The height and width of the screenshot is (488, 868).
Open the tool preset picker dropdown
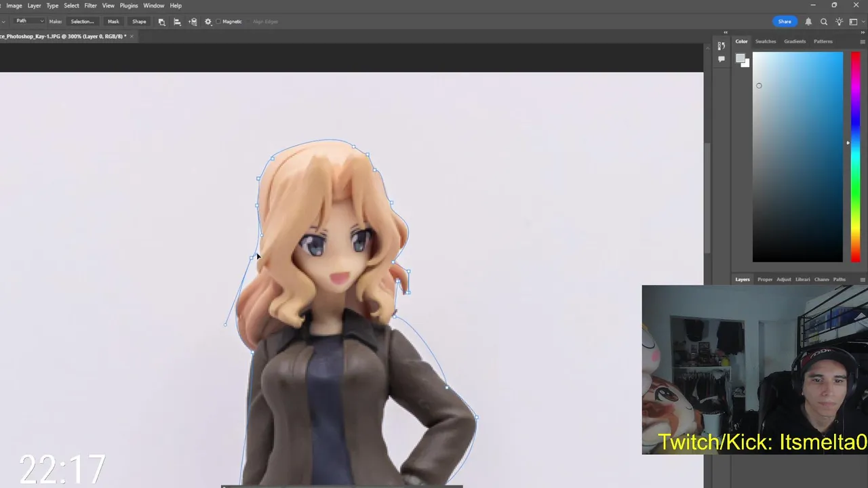tap(3, 22)
